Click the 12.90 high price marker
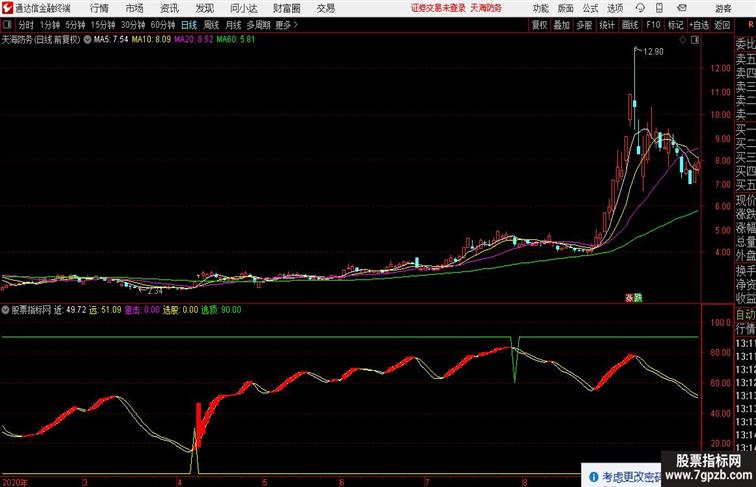Viewport: 756px width, 487px height. [653, 52]
